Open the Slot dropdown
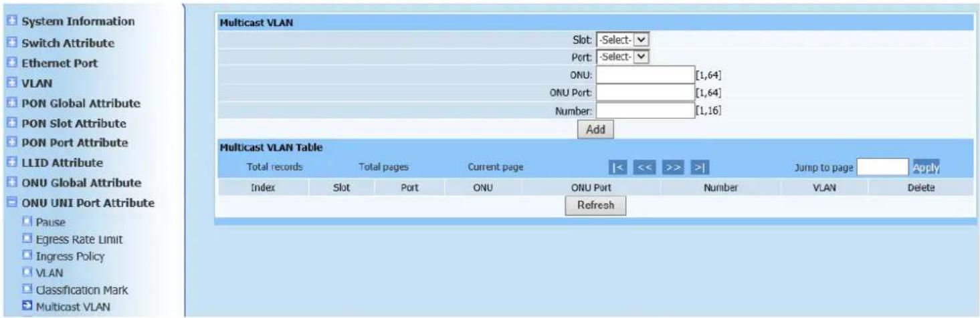Screen dimensions: 980x318 click(622, 39)
